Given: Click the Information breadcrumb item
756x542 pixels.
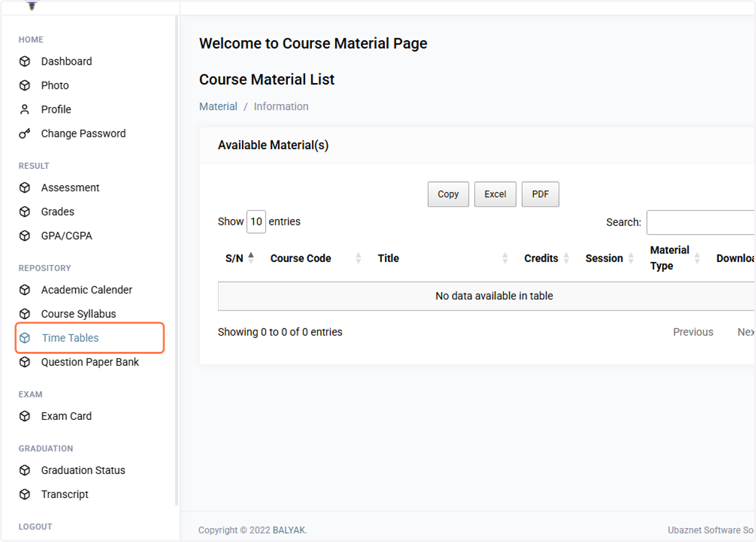Looking at the screenshot, I should click(x=281, y=106).
